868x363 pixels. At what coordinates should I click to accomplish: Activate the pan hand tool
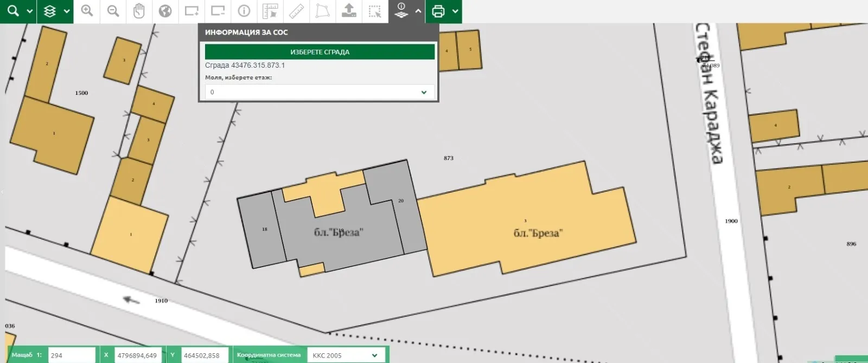click(139, 11)
